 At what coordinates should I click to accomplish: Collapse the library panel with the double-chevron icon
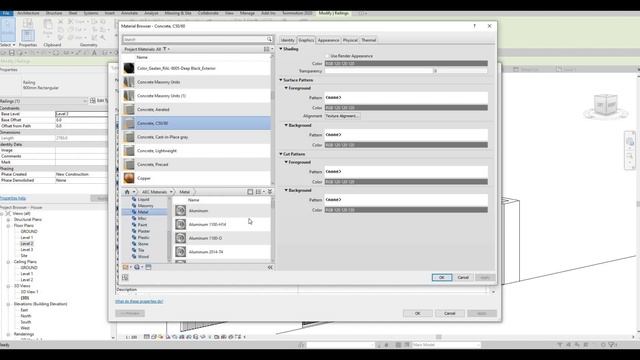pos(270,267)
